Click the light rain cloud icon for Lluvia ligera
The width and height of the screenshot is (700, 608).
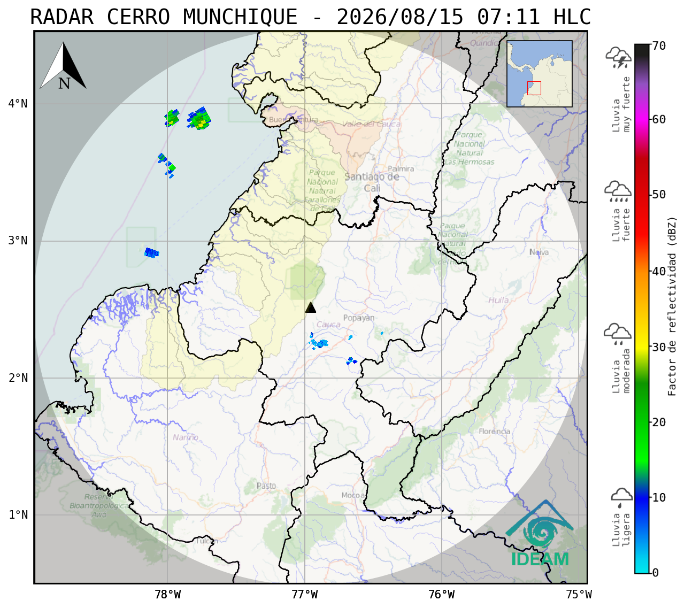[x=621, y=497]
